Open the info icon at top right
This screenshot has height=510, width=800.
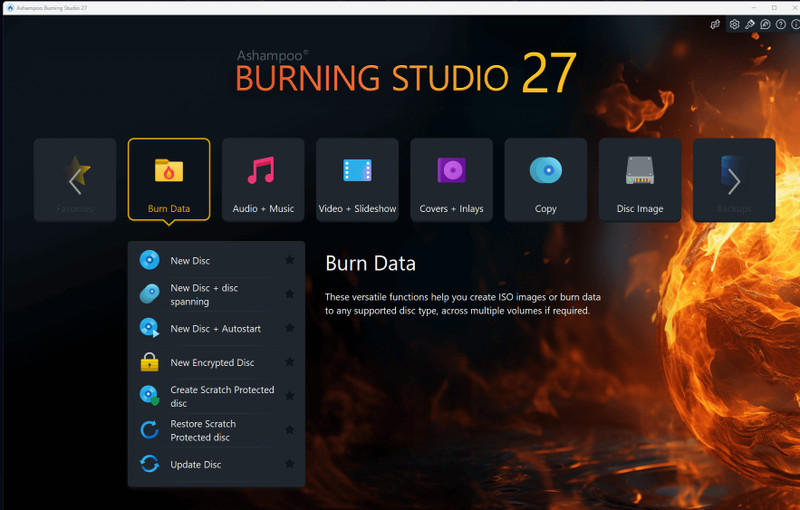[795, 24]
